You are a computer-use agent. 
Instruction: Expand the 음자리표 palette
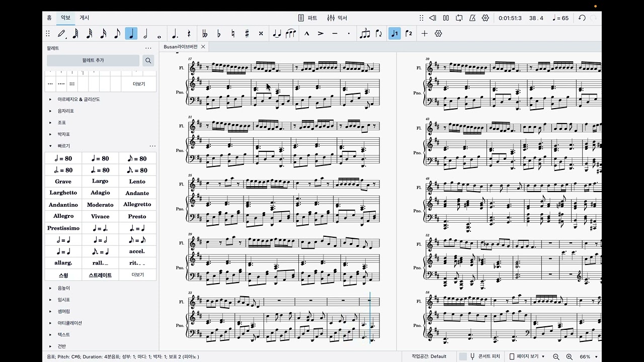(x=50, y=111)
